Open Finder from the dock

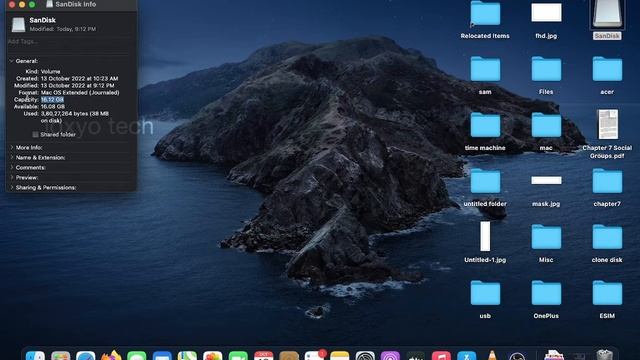(35, 356)
